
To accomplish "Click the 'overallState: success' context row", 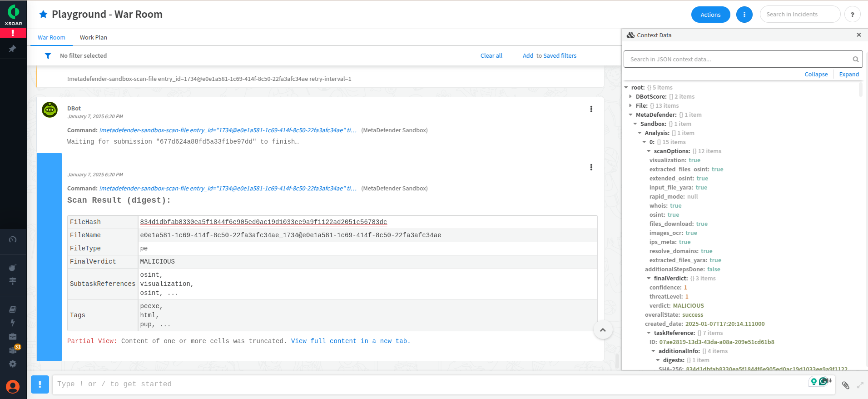I will point(674,315).
